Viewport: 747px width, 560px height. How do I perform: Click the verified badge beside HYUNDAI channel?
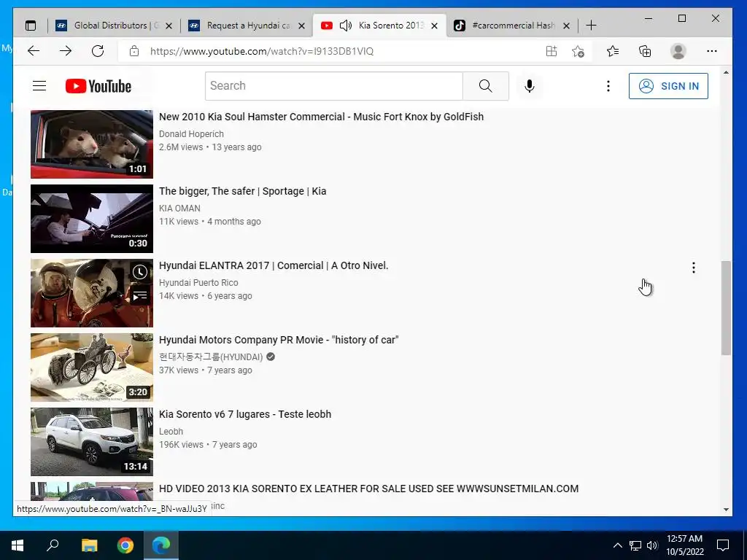[x=271, y=357]
